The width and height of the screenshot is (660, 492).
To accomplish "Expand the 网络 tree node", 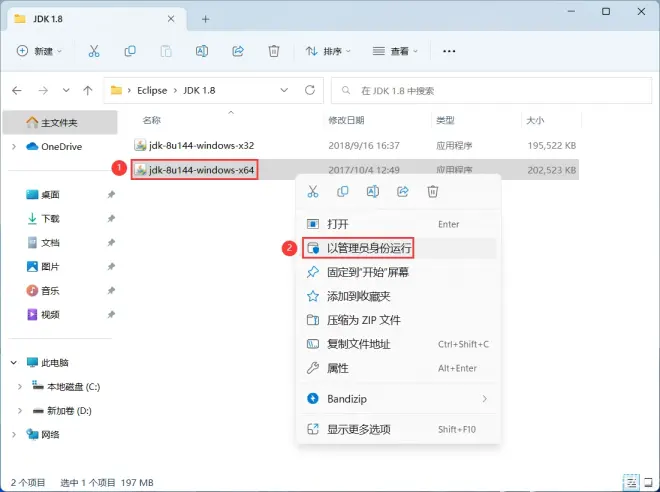I will [x=14, y=434].
